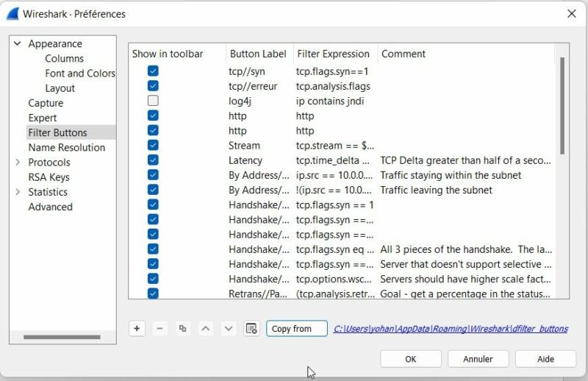
Task: Toggle checkbox for Traffic leaving the subnet
Action: pos(153,190)
